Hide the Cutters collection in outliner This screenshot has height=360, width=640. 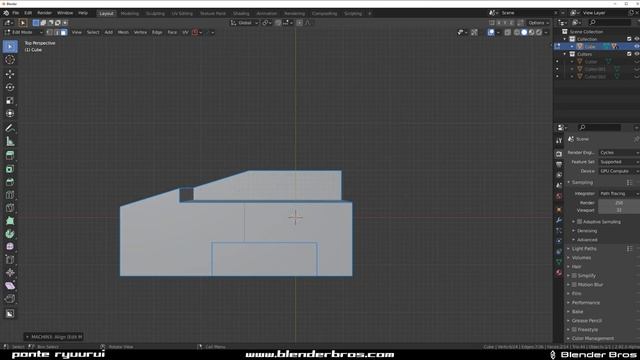click(x=637, y=54)
